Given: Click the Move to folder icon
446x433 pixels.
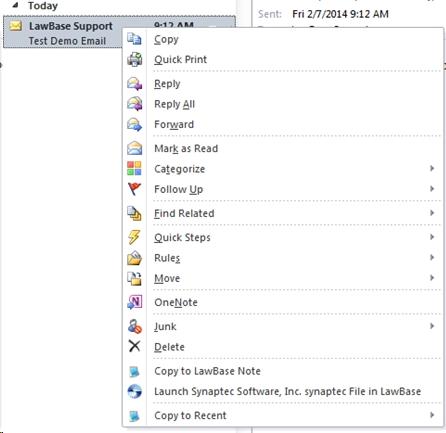Looking at the screenshot, I should click(x=134, y=278).
